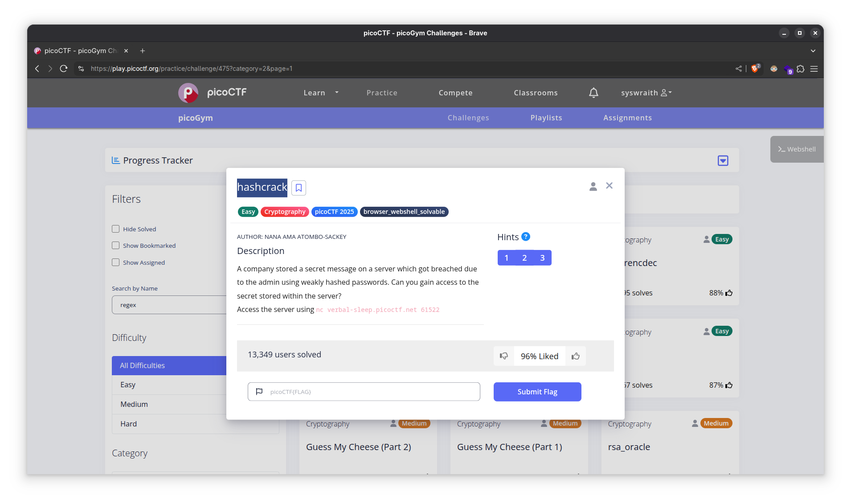Open Classrooms page

coord(536,93)
